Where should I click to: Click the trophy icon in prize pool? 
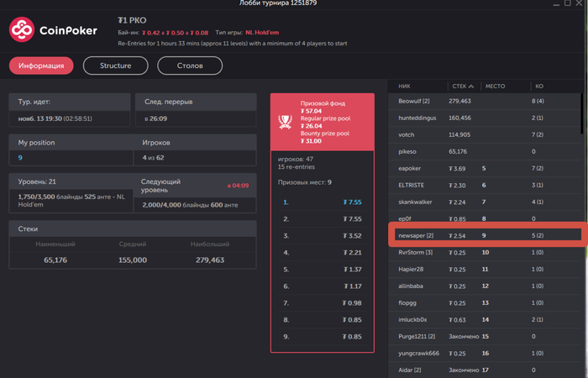click(x=286, y=122)
